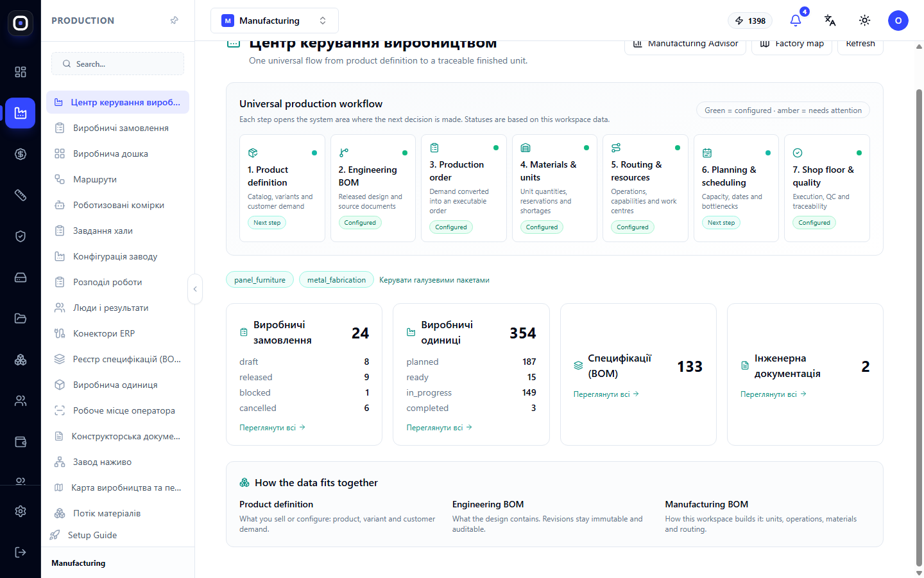Open the 3. Production order step card
The height and width of the screenshot is (578, 924).
click(x=464, y=188)
